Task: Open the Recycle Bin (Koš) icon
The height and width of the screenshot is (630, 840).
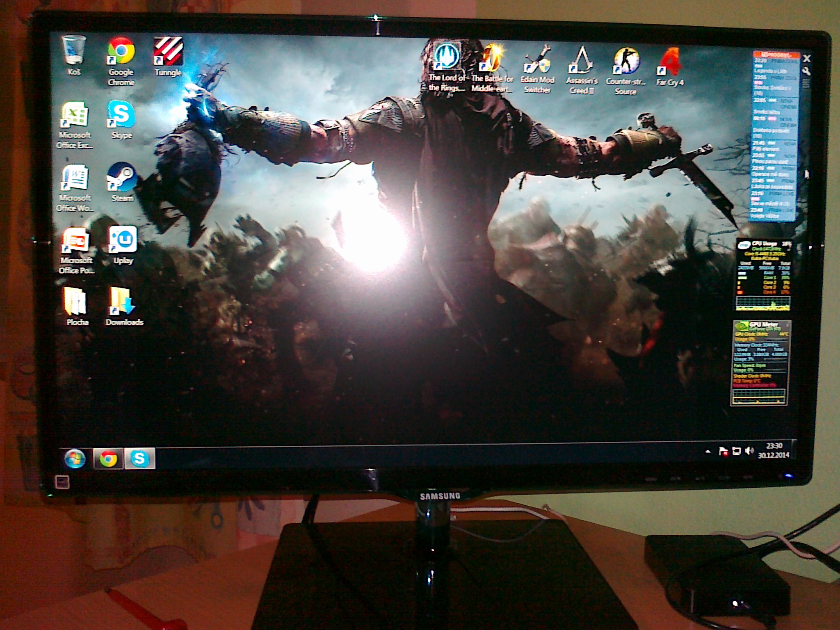Action: [x=74, y=51]
